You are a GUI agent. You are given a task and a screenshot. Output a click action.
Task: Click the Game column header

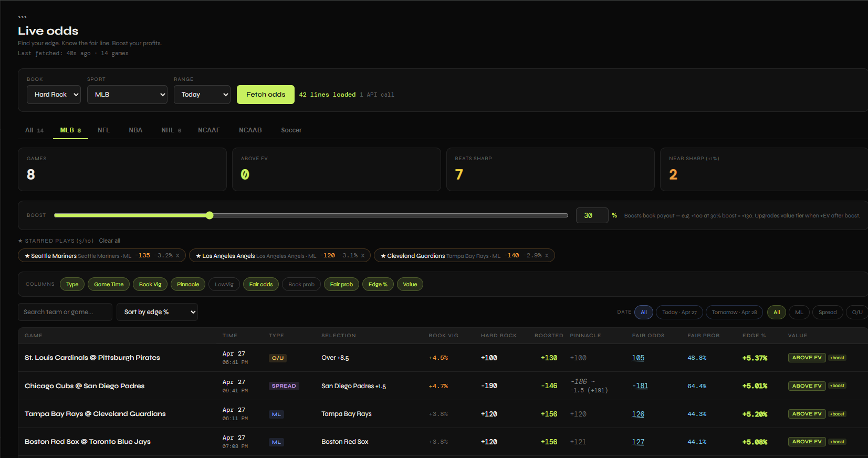[34, 336]
